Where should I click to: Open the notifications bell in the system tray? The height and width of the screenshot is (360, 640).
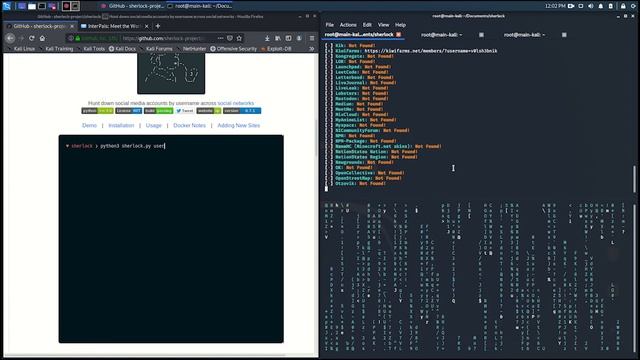[x=601, y=6]
